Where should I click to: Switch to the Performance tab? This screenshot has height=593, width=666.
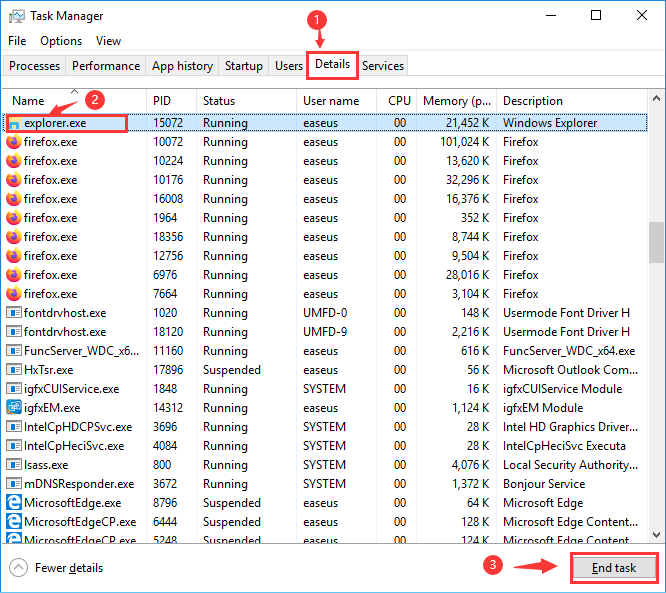tap(106, 66)
